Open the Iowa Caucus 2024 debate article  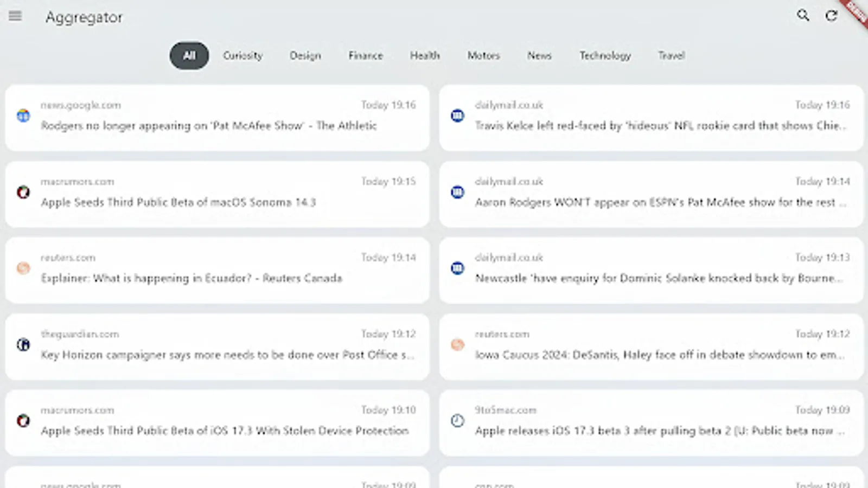(651, 347)
